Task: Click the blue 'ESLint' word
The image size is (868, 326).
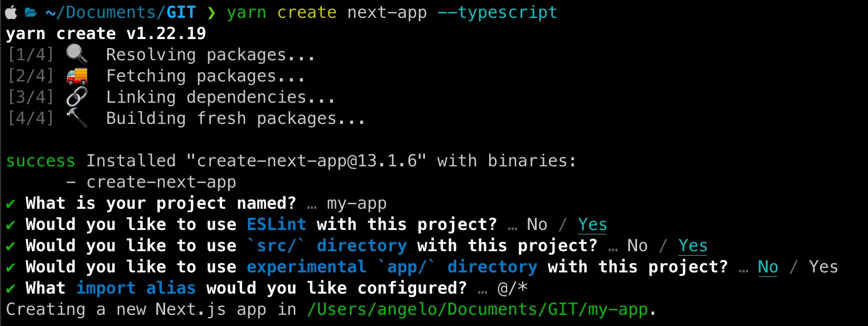Action: 277,224
